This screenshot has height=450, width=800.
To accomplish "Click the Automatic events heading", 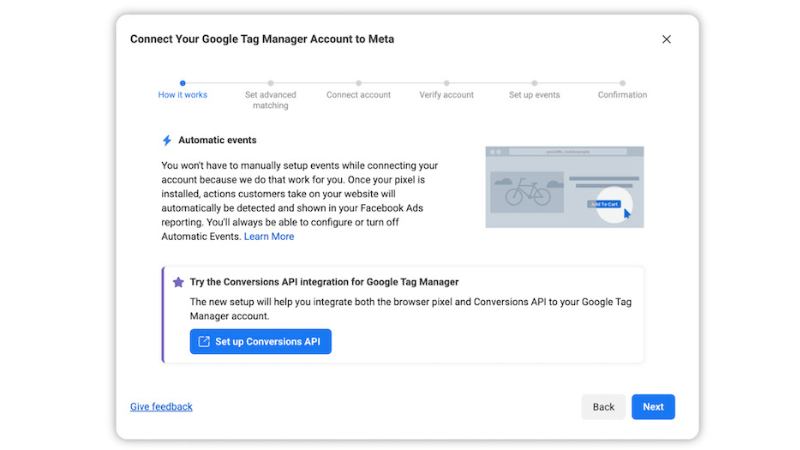I will click(x=217, y=141).
